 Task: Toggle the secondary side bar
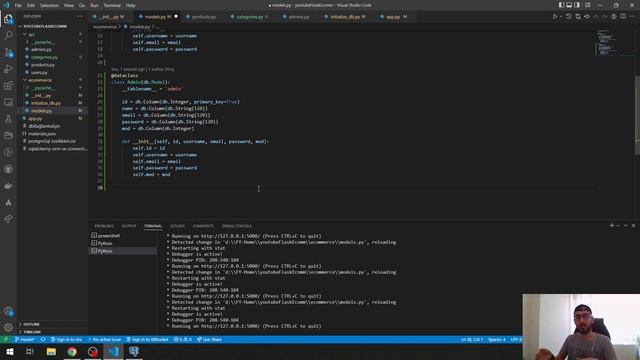click(577, 5)
